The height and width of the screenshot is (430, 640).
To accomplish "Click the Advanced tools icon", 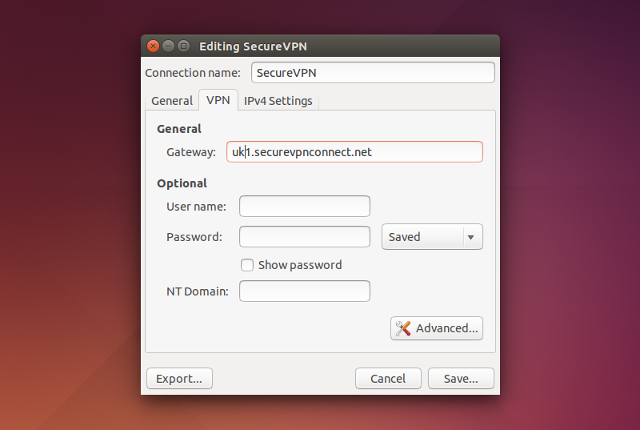I will pos(403,328).
